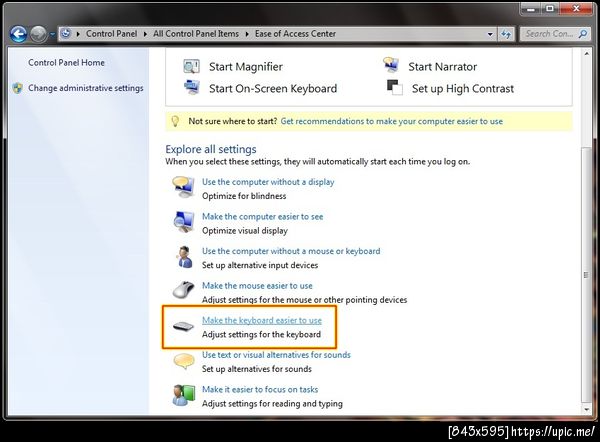The image size is (600, 442).
Task: Click the icon for Make computer easier to see
Action: [184, 222]
